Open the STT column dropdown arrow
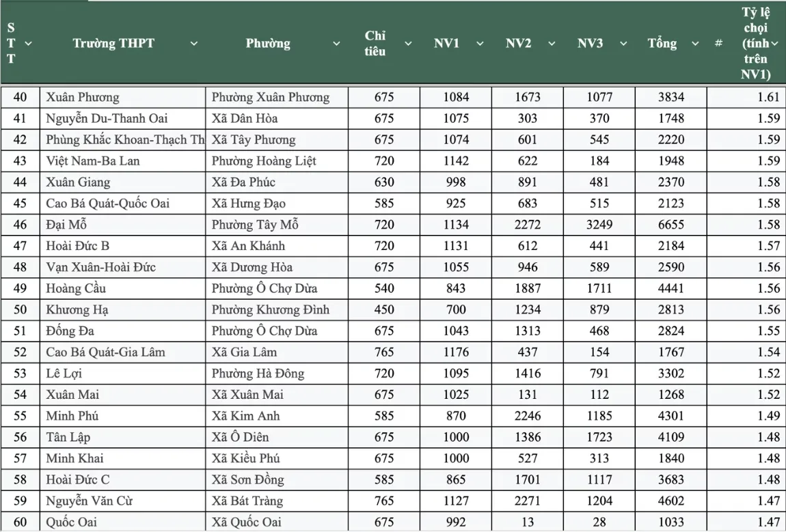Image resolution: width=786 pixels, height=532 pixels. (29, 44)
